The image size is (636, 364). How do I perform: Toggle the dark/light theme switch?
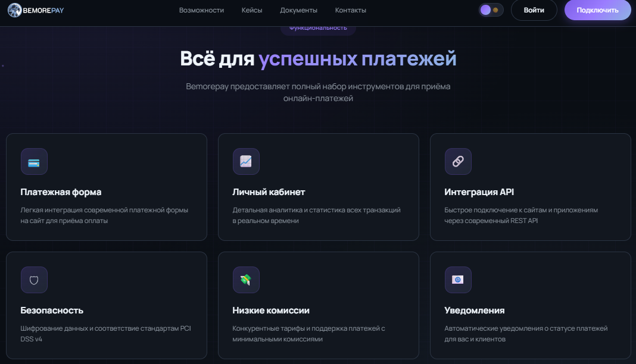pyautogui.click(x=492, y=10)
